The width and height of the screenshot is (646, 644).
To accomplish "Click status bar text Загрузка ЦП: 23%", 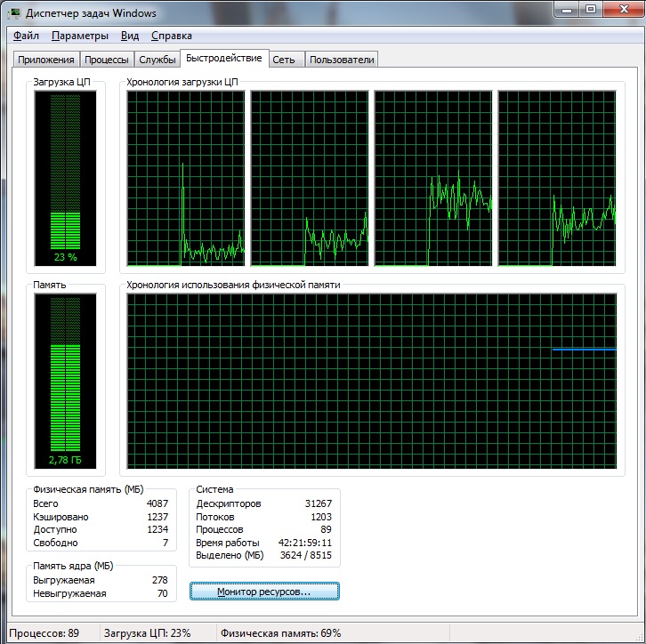I will [147, 633].
